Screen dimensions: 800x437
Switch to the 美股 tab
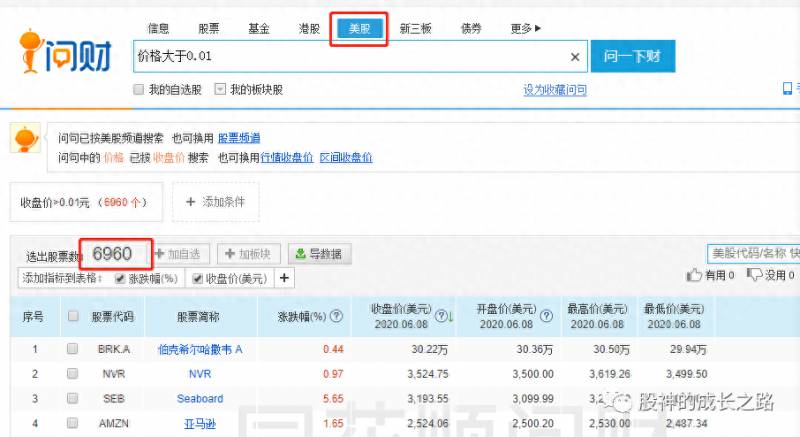(359, 29)
